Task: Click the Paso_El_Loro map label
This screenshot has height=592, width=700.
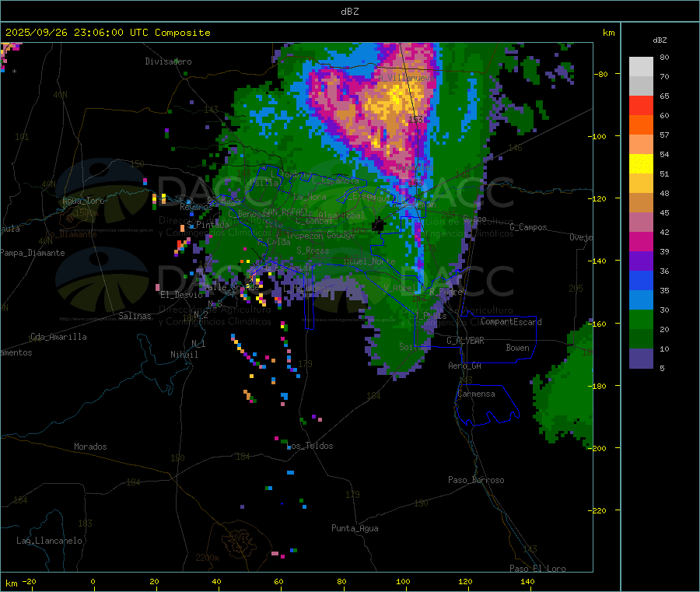Action: 537,569
